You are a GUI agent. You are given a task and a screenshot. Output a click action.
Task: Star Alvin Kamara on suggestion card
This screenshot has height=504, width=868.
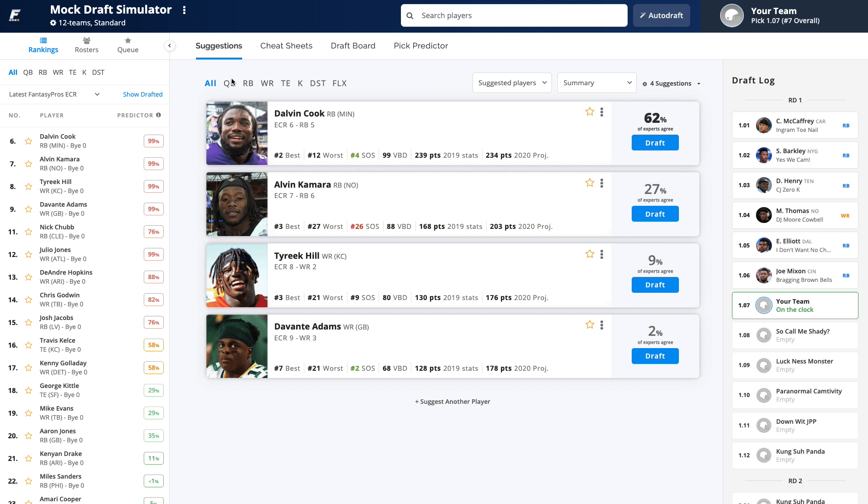pos(590,183)
